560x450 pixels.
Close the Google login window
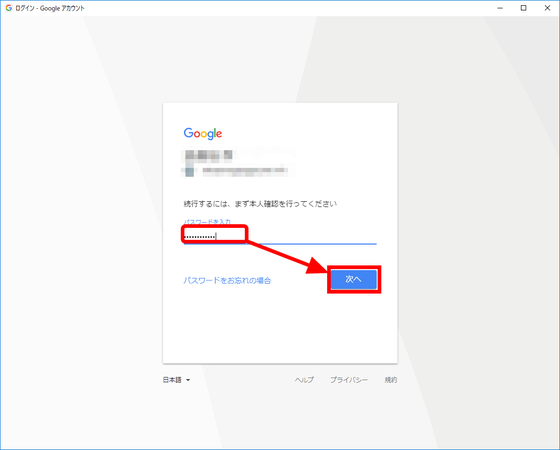(x=547, y=8)
